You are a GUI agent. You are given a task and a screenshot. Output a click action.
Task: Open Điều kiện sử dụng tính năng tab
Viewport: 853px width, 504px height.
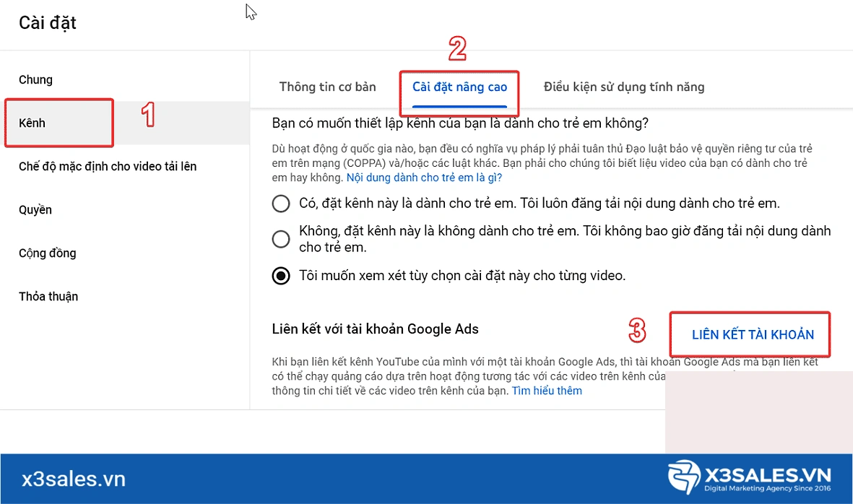624,87
